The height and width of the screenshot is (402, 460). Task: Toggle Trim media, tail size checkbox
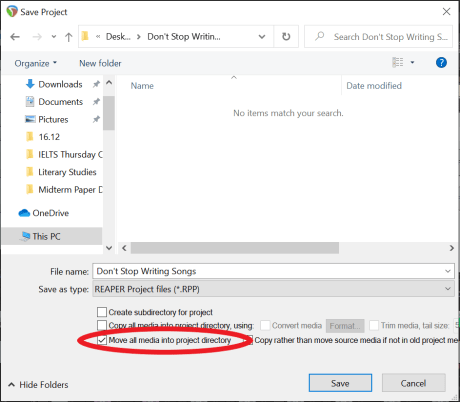coord(374,325)
